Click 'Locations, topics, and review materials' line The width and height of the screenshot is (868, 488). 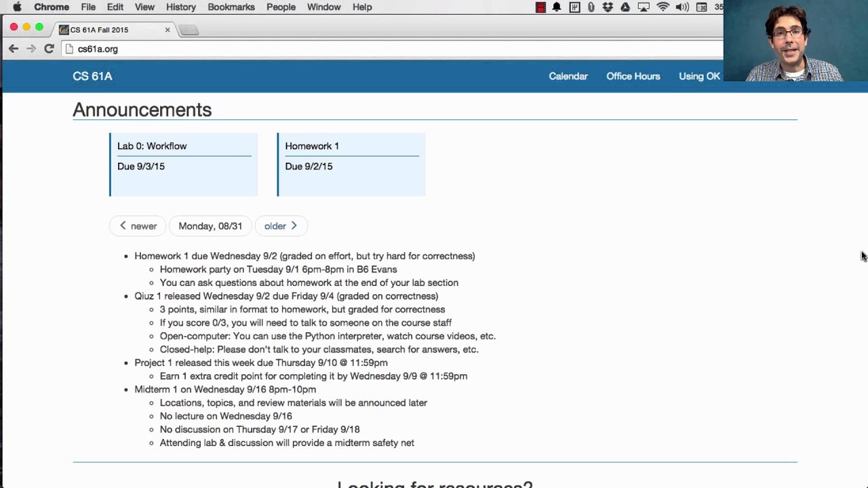[294, 403]
